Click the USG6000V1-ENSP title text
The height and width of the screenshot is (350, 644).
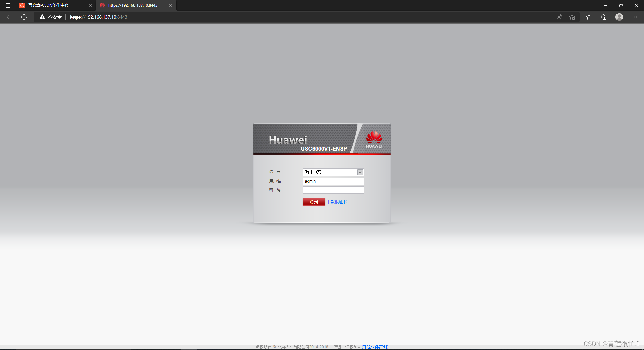pyautogui.click(x=324, y=149)
